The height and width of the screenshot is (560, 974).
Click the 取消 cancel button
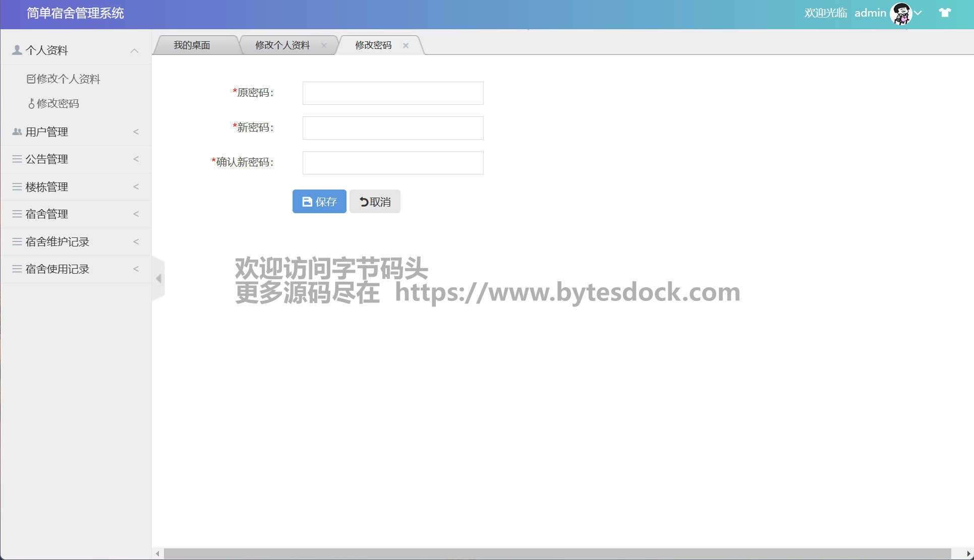(x=375, y=202)
